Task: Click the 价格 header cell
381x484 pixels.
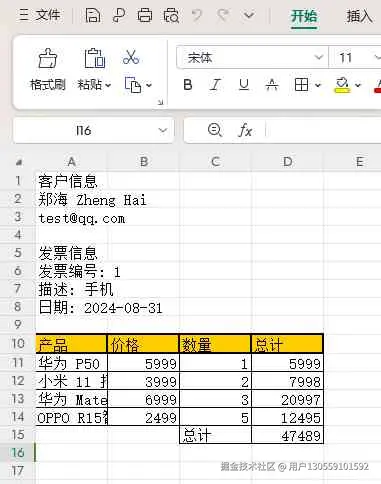Action: point(143,344)
